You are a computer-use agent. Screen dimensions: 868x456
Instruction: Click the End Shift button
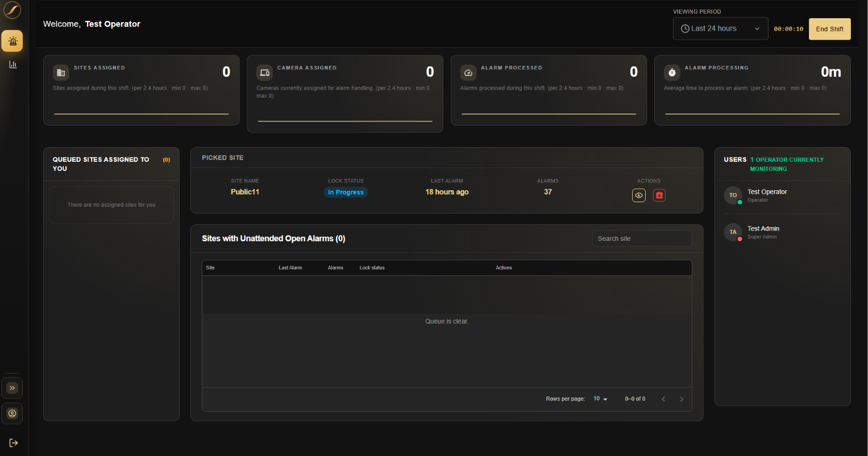829,29
